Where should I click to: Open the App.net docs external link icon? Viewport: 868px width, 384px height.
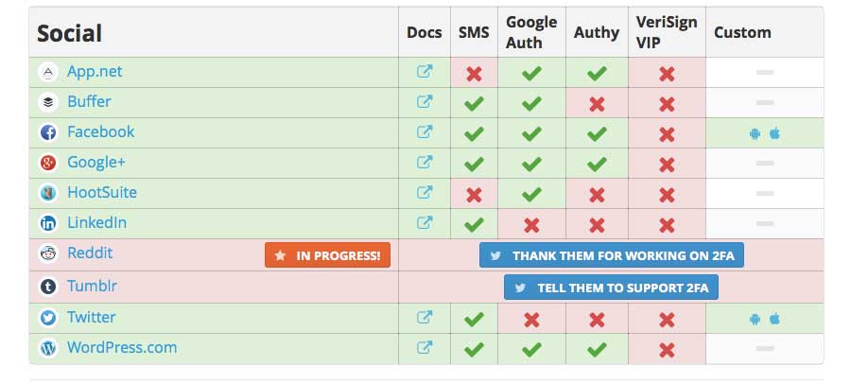(x=425, y=72)
